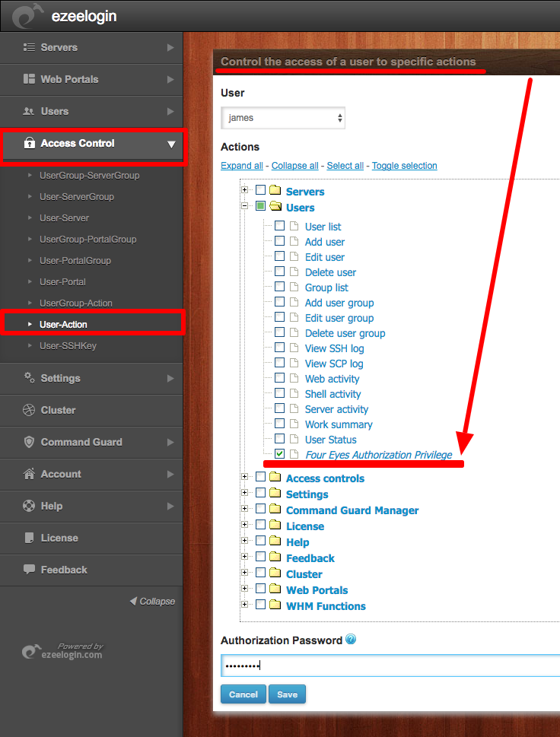Expand the WHM Functions tree node

[244, 605]
